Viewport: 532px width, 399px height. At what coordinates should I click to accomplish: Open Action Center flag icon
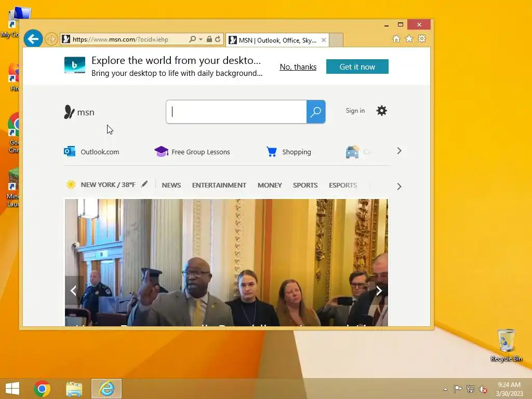point(458,389)
